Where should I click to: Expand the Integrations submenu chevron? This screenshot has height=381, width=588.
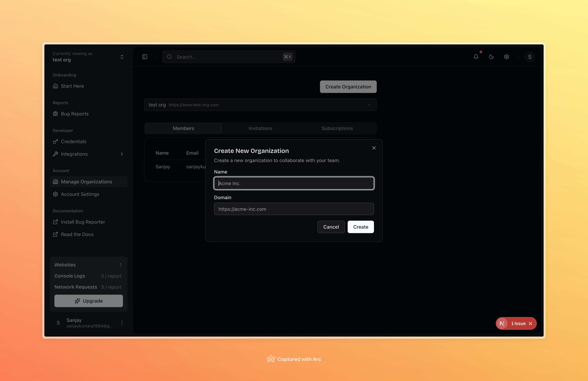pyautogui.click(x=122, y=154)
